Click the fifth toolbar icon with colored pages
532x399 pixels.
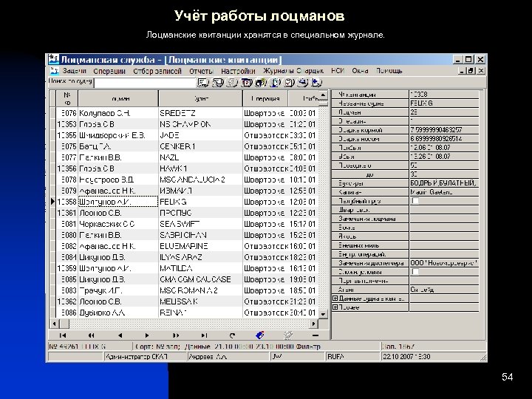(261, 83)
